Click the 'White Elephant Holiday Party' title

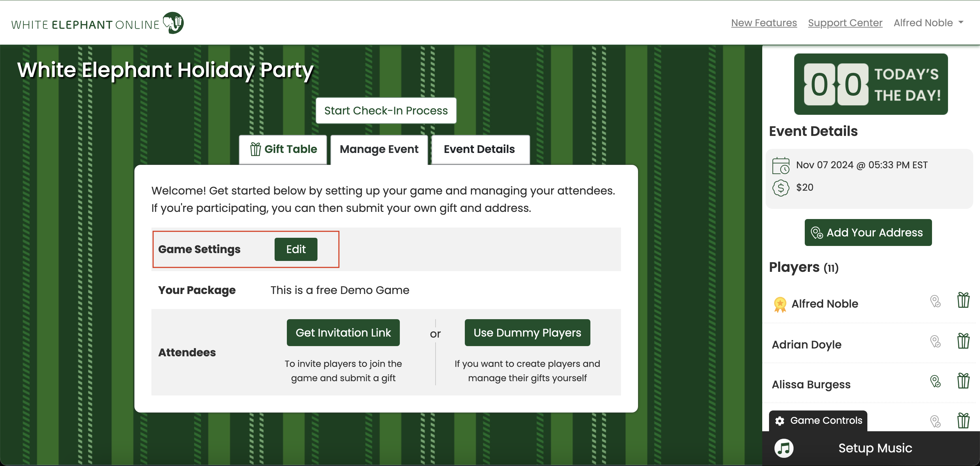[165, 71]
